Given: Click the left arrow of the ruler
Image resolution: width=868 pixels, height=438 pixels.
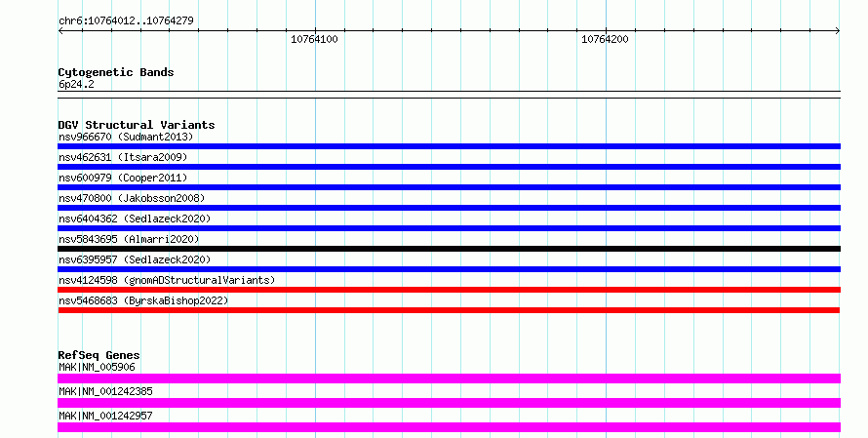Looking at the screenshot, I should tap(61, 31).
